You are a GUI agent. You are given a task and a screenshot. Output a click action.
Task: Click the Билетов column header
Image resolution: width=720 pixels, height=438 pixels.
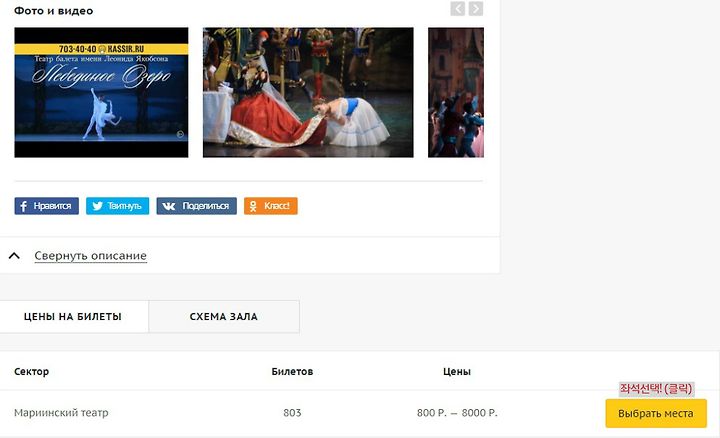[292, 371]
